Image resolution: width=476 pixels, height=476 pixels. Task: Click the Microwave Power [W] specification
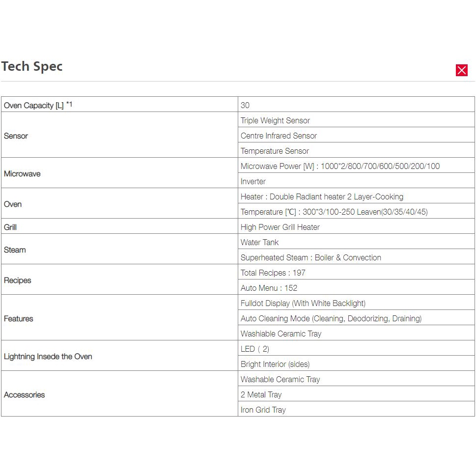[340, 166]
